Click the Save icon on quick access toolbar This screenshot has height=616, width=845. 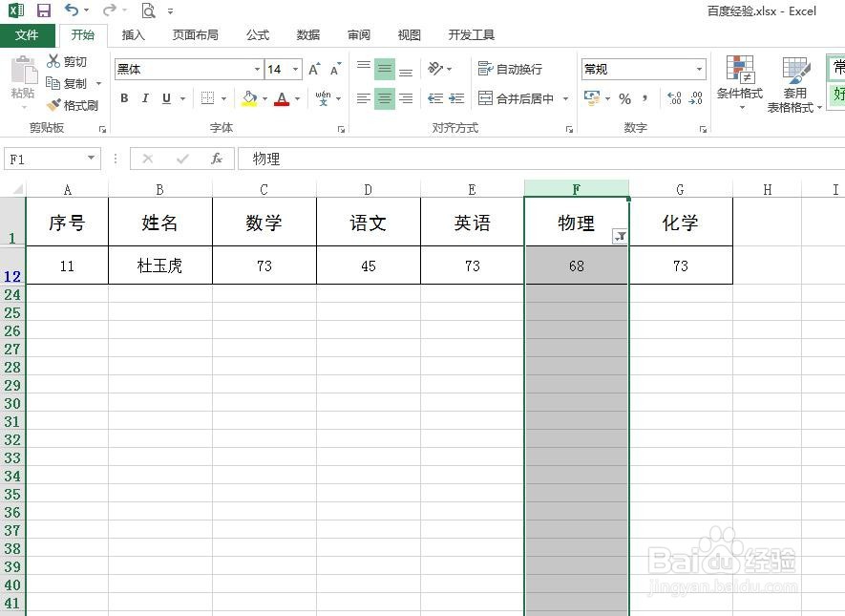point(43,10)
